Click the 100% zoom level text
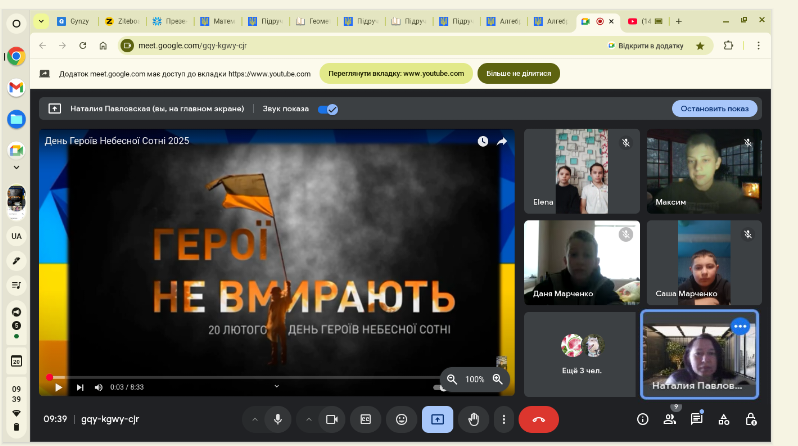 (x=474, y=379)
